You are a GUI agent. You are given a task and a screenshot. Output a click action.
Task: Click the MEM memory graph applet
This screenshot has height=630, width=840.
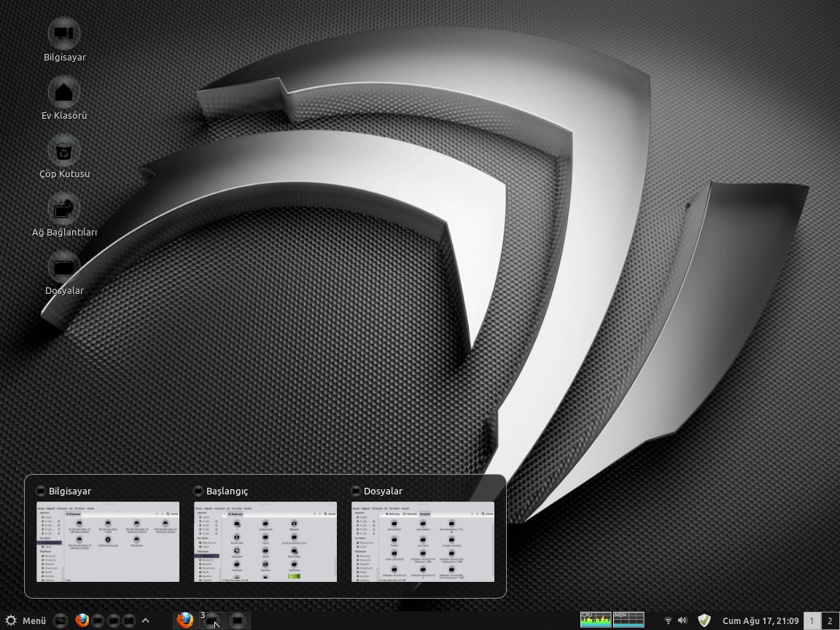(629, 620)
